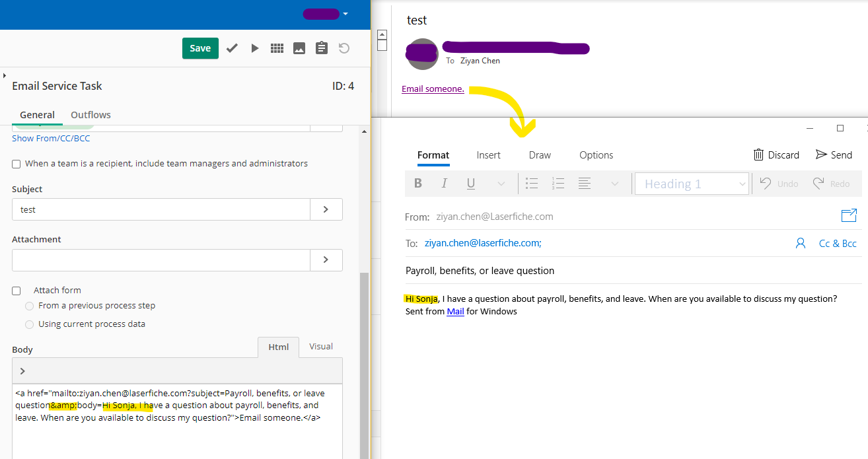The width and height of the screenshot is (868, 459).
Task: Maximize the Mail compose window
Action: (840, 128)
